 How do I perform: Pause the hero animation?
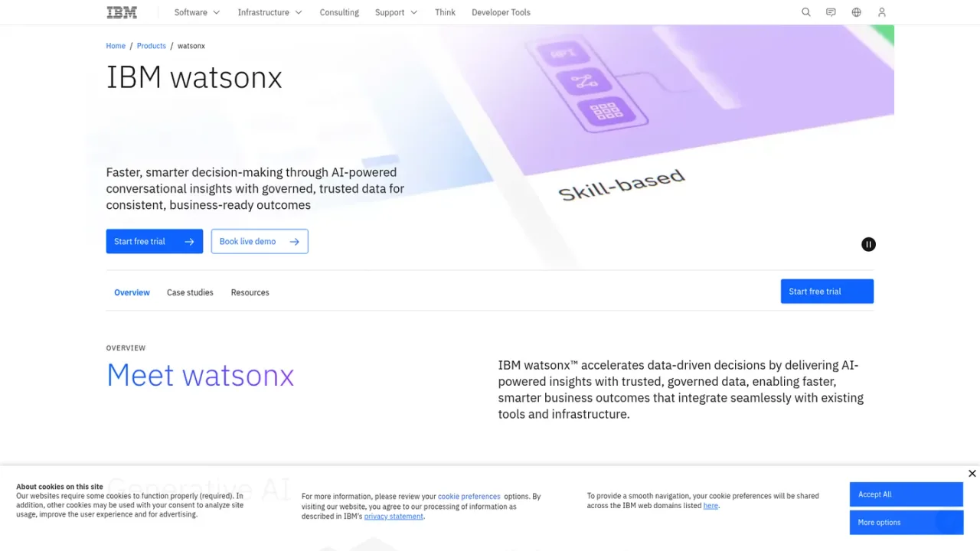click(x=868, y=244)
